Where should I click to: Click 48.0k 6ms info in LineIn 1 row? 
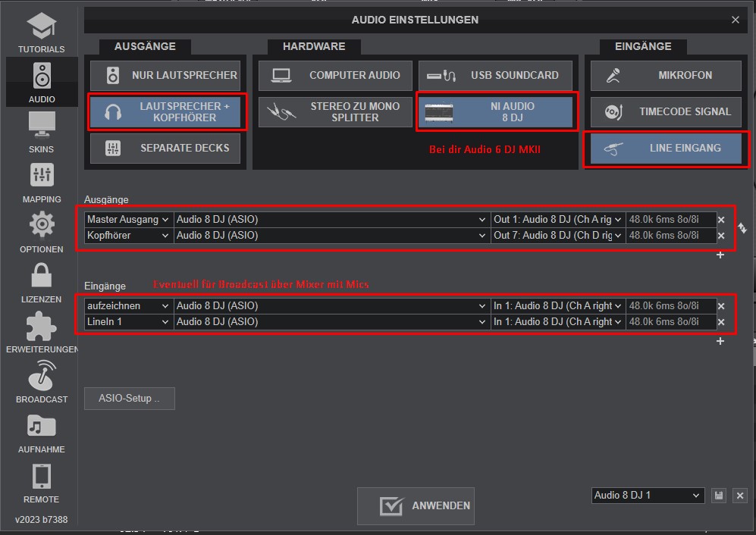pos(670,321)
